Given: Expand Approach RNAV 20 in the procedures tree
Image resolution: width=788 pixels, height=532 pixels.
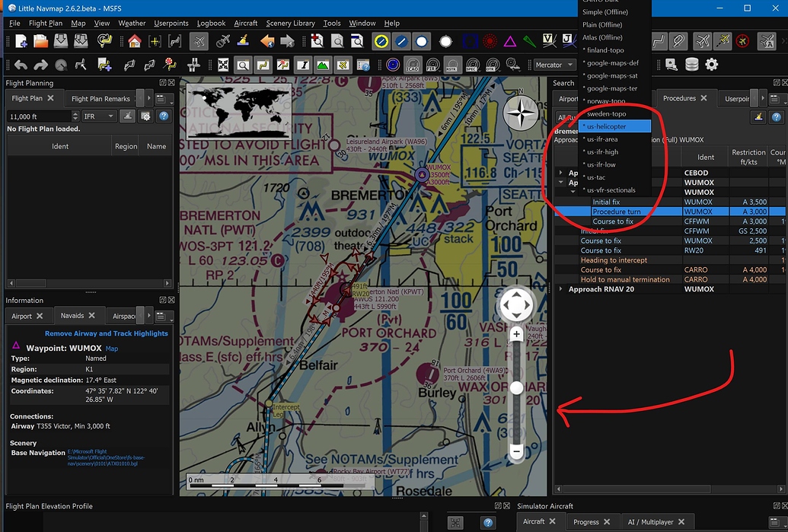Looking at the screenshot, I should (562, 288).
